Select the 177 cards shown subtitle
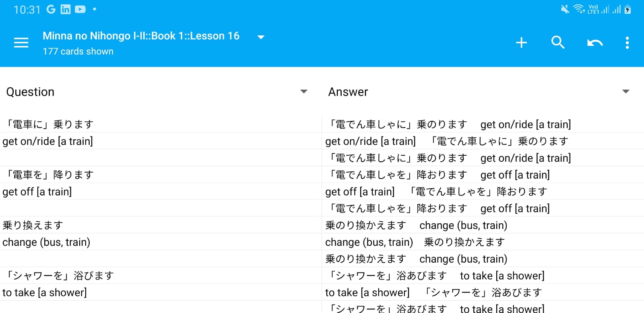The image size is (644, 313). coord(78,51)
